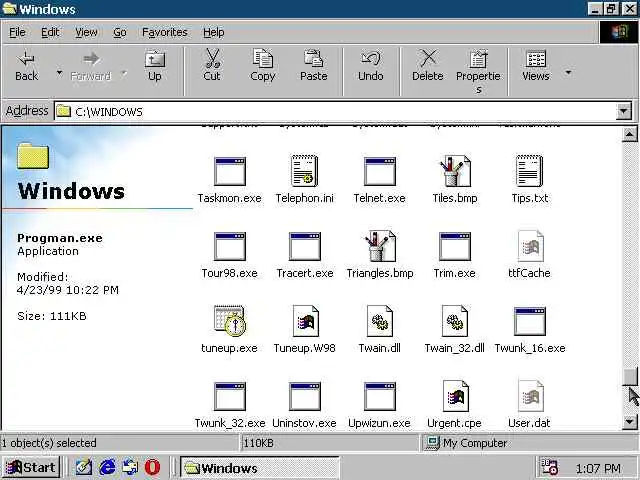Click the Progman.exe name in info panel
The height and width of the screenshot is (480, 640).
point(60,238)
